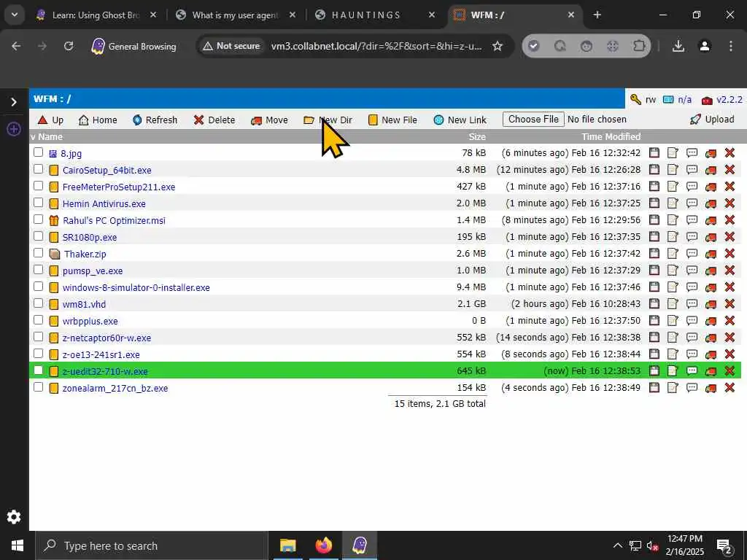
Task: Click the Windows taskbar search box
Action: (x=152, y=545)
